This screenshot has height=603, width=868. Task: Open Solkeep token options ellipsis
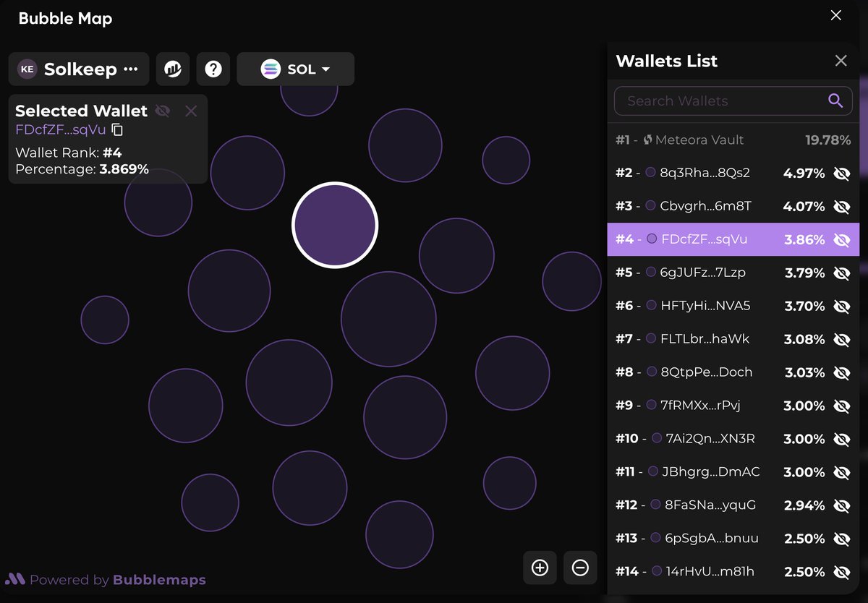coord(130,69)
